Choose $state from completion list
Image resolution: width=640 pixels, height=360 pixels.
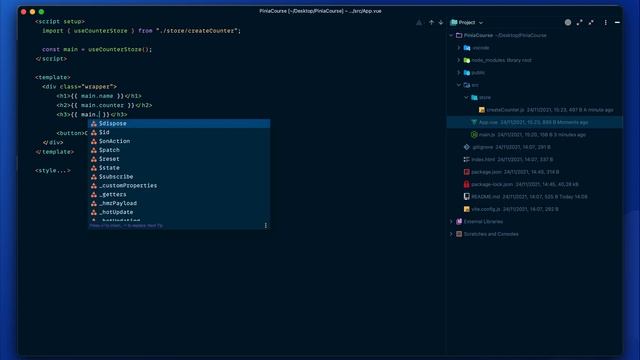click(179, 168)
